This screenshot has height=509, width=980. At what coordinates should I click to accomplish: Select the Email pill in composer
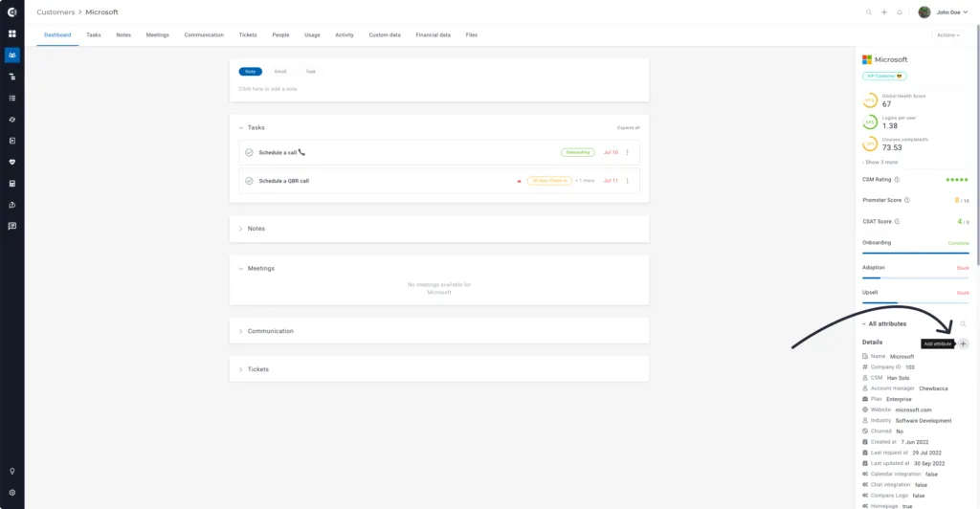(x=280, y=71)
